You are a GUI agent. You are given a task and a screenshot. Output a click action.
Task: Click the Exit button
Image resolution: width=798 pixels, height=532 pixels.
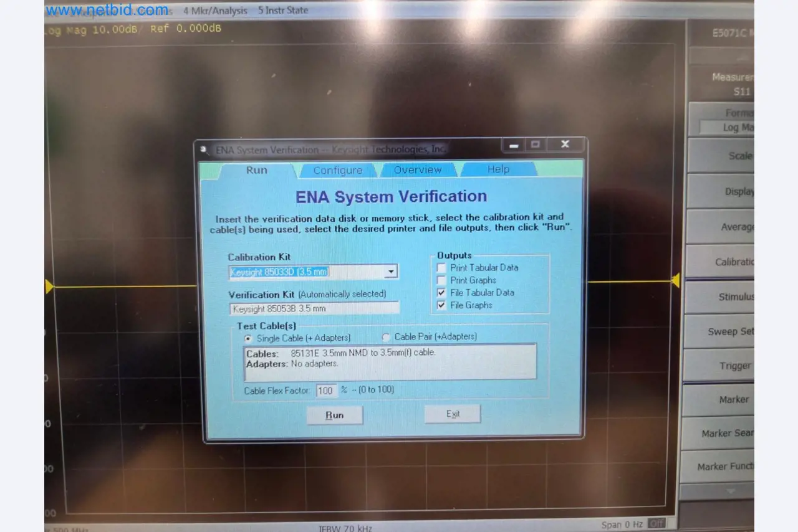(x=453, y=414)
